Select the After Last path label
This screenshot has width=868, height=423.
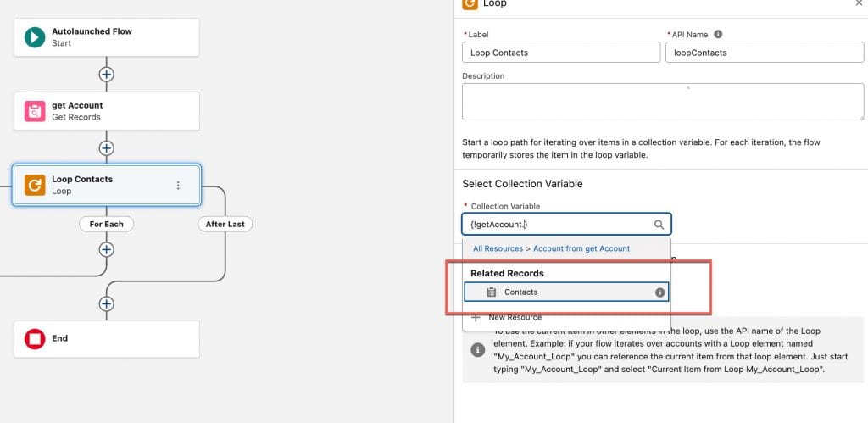[225, 225]
